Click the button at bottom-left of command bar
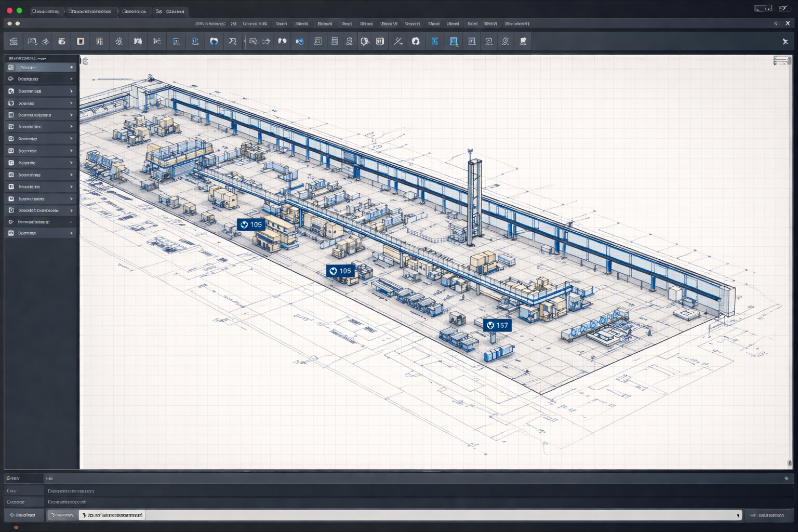798x532 pixels. coord(23,515)
